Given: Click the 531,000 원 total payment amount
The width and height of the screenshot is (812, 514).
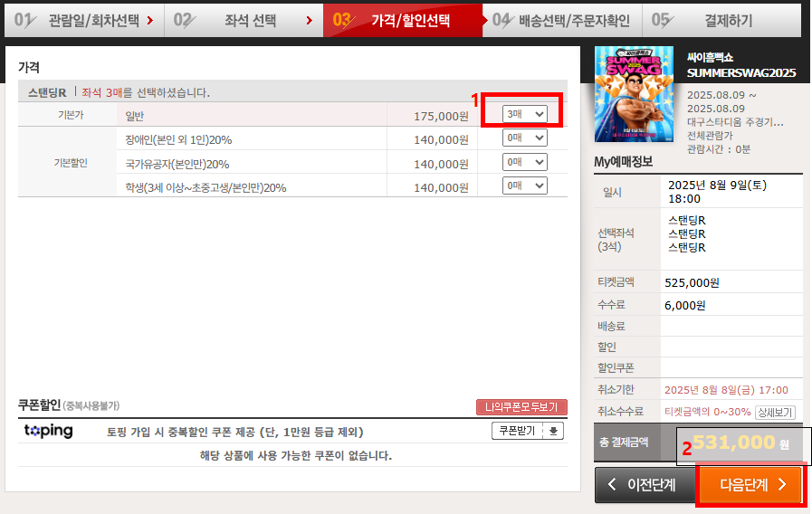Looking at the screenshot, I should click(x=741, y=443).
